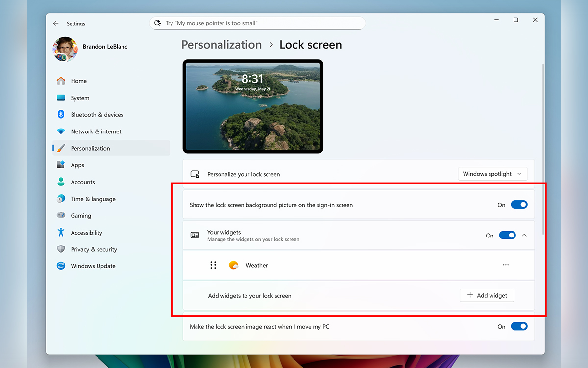Open the Windows spotlight dropdown
Screen dimensions: 588x368
click(x=492, y=174)
